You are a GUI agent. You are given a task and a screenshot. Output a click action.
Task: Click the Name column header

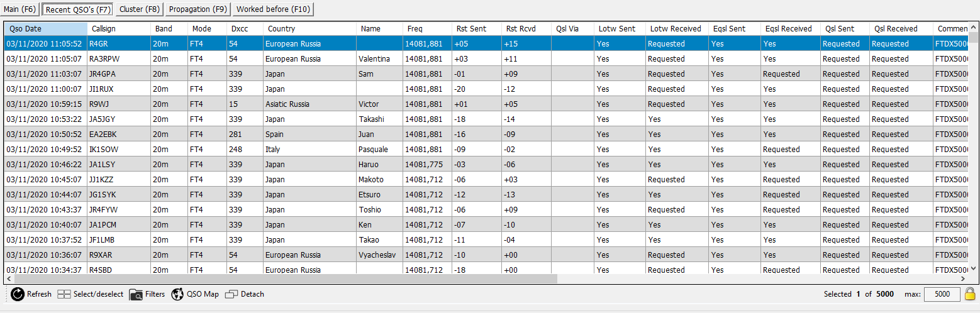(x=380, y=29)
